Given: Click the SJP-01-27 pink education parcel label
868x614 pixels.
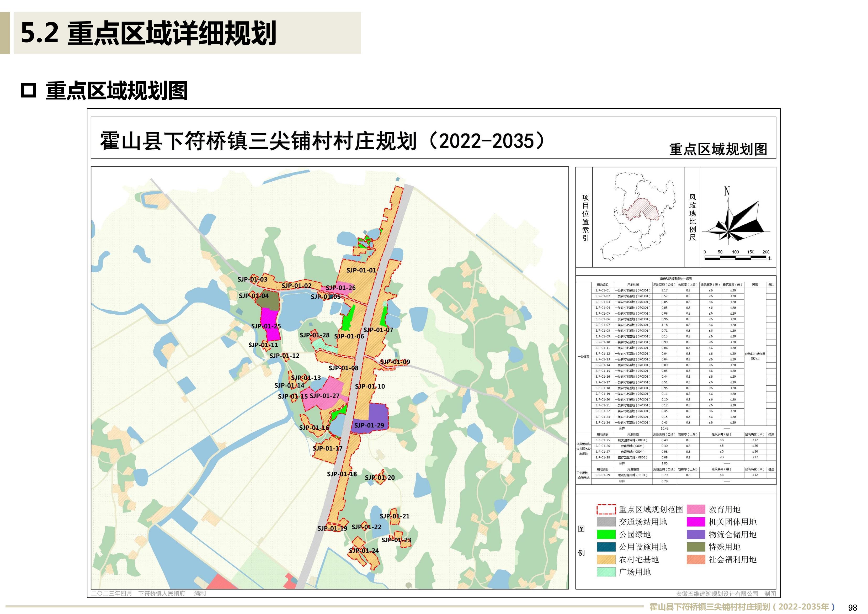Looking at the screenshot, I should pyautogui.click(x=324, y=395).
